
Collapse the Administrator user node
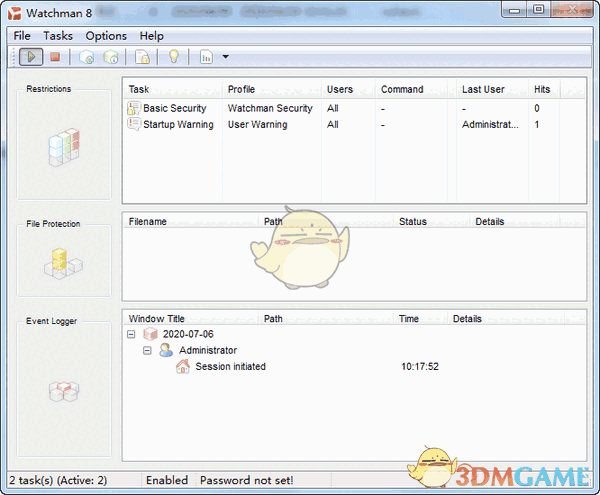[147, 350]
